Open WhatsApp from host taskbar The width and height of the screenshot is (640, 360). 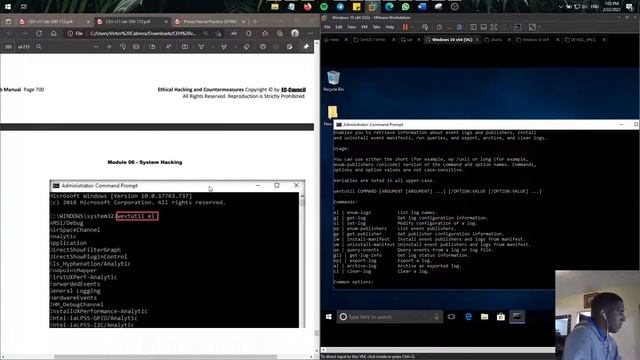[x=405, y=7]
